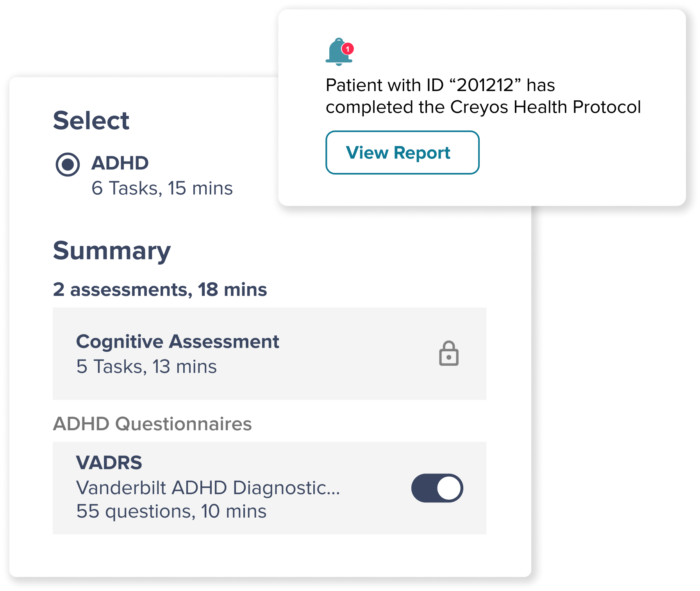Click the 55 questions, 10 mins text
The width and height of the screenshot is (700, 591).
click(171, 511)
